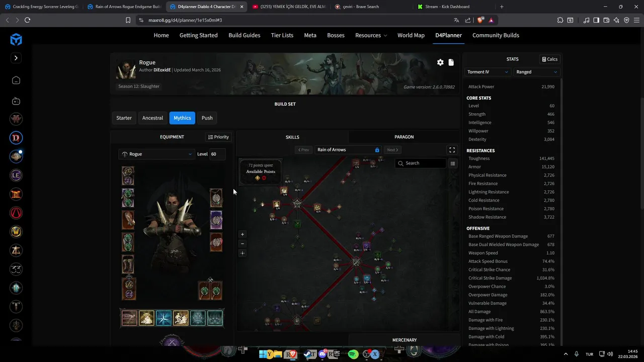Open the Rogue class dropdown

click(x=157, y=154)
